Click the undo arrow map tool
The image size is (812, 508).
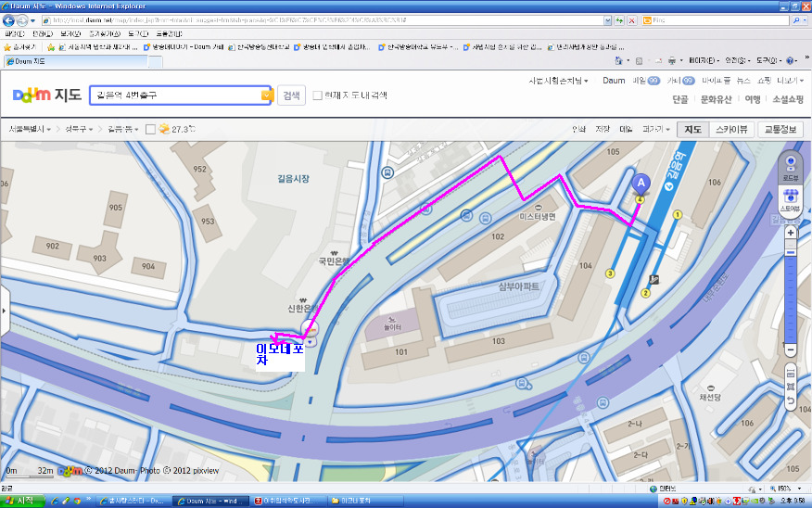click(791, 400)
